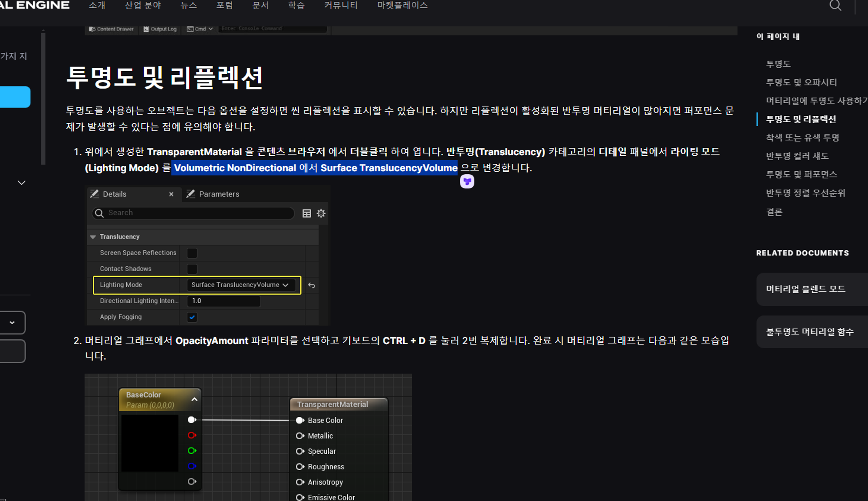This screenshot has height=501, width=868.
Task: Jump to 반투명 정렬 우선순위 section
Action: [806, 193]
